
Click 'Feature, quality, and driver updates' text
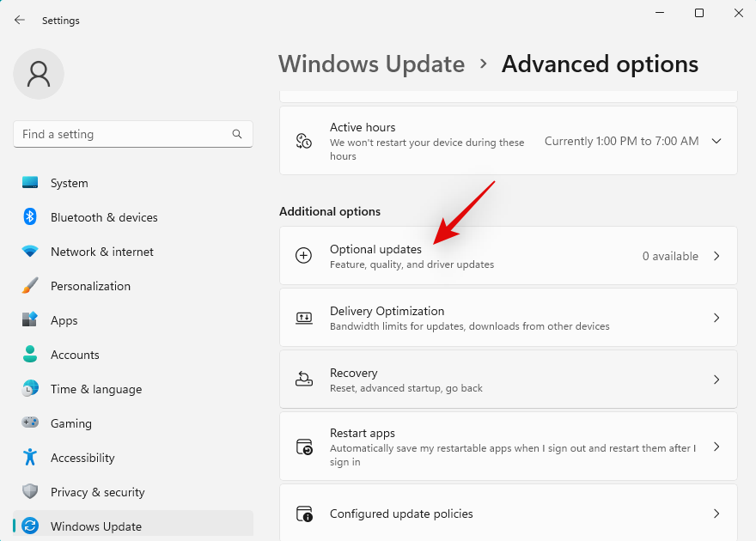412,264
